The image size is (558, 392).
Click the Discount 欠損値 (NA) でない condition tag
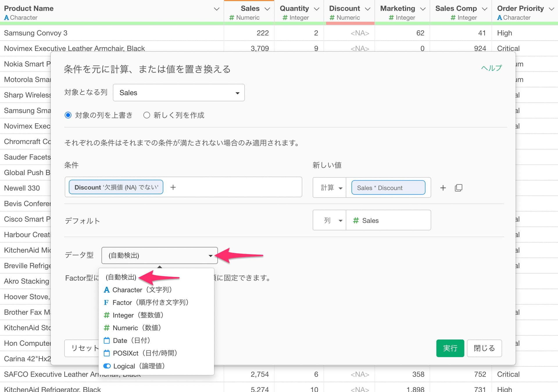[x=116, y=187]
